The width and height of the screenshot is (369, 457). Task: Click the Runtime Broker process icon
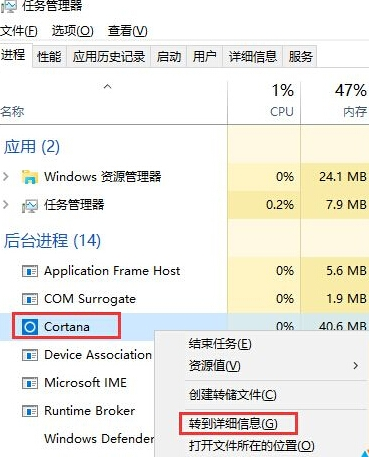pyautogui.click(x=30, y=411)
